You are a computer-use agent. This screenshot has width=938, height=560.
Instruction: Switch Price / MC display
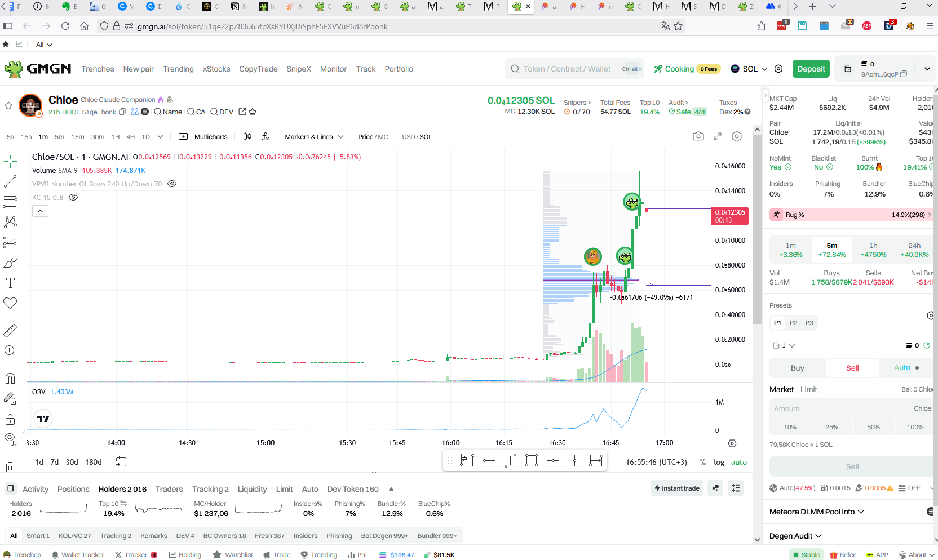click(373, 137)
